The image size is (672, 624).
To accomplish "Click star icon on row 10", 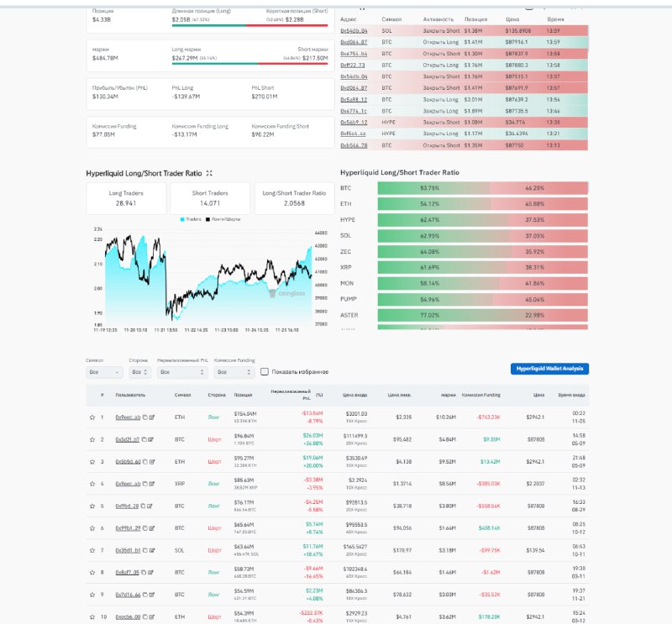I will [x=92, y=617].
